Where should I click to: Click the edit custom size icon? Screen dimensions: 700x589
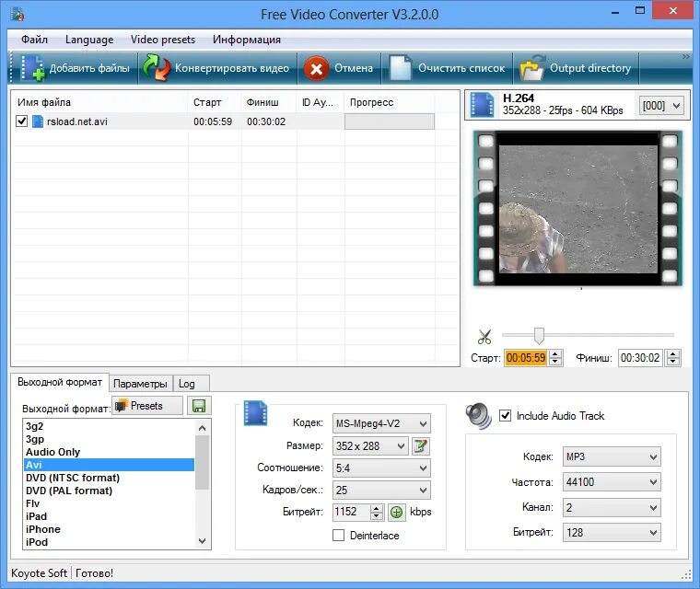[420, 445]
